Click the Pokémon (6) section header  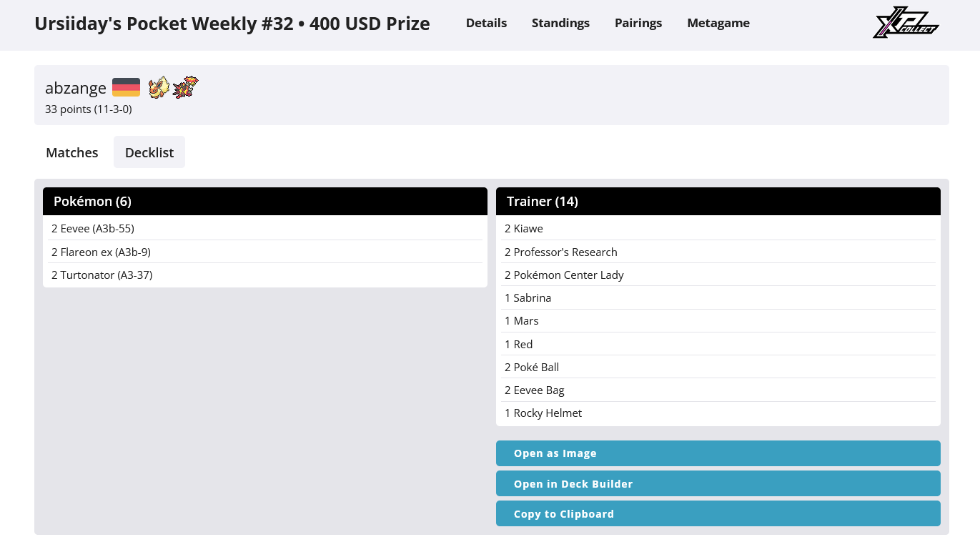[x=265, y=201]
